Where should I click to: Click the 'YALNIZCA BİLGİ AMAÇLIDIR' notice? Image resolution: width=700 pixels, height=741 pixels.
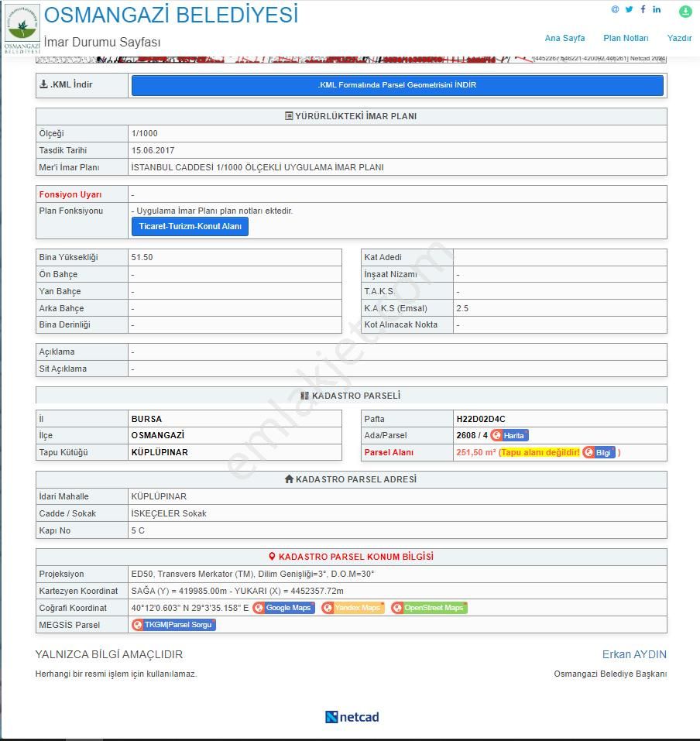coord(109,654)
